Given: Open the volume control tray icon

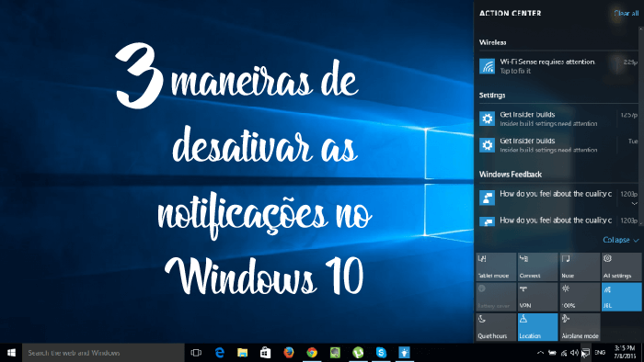Looking at the screenshot, I should (x=575, y=353).
